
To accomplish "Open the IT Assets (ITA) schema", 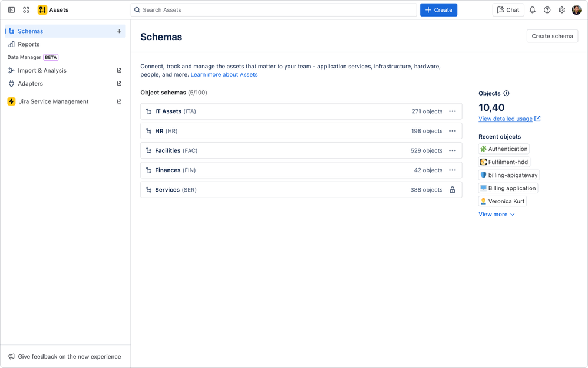I will coord(301,111).
